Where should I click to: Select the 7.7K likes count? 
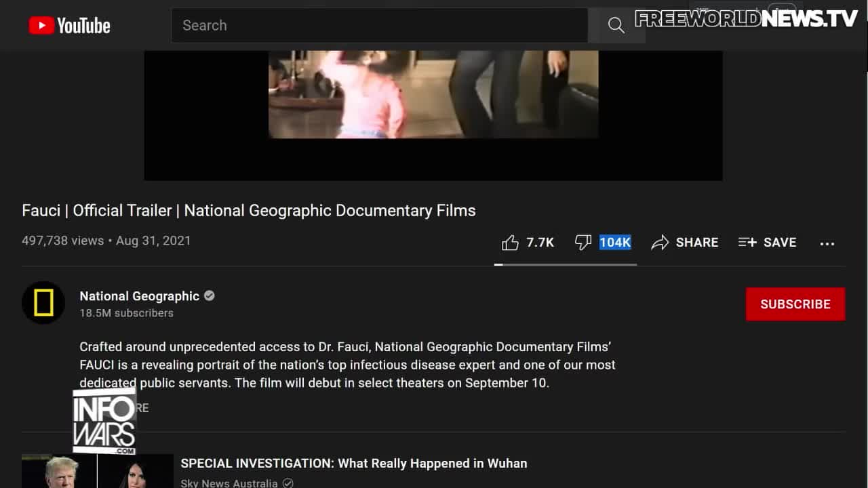click(x=540, y=243)
